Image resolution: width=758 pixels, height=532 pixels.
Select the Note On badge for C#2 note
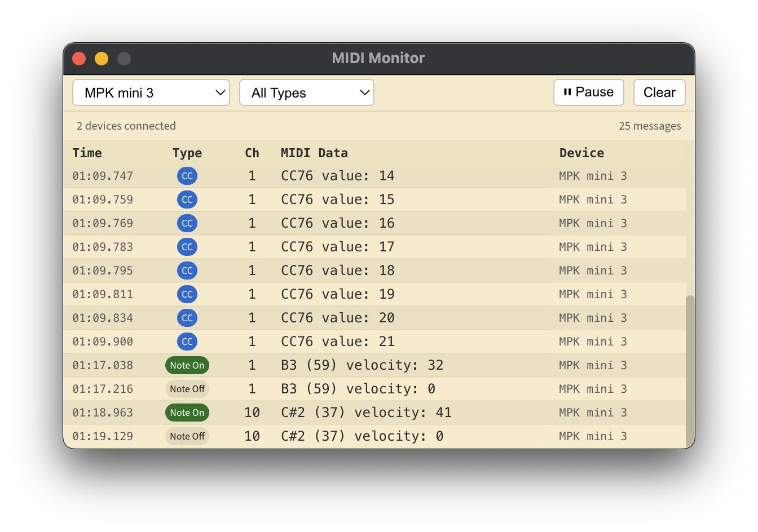click(x=187, y=413)
